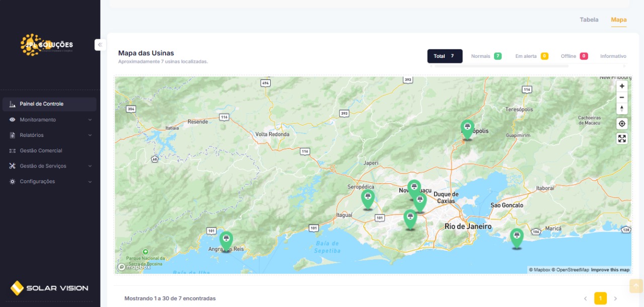The width and height of the screenshot is (644, 307).
Task: Reset map bearing with compass button
Action: tap(622, 109)
